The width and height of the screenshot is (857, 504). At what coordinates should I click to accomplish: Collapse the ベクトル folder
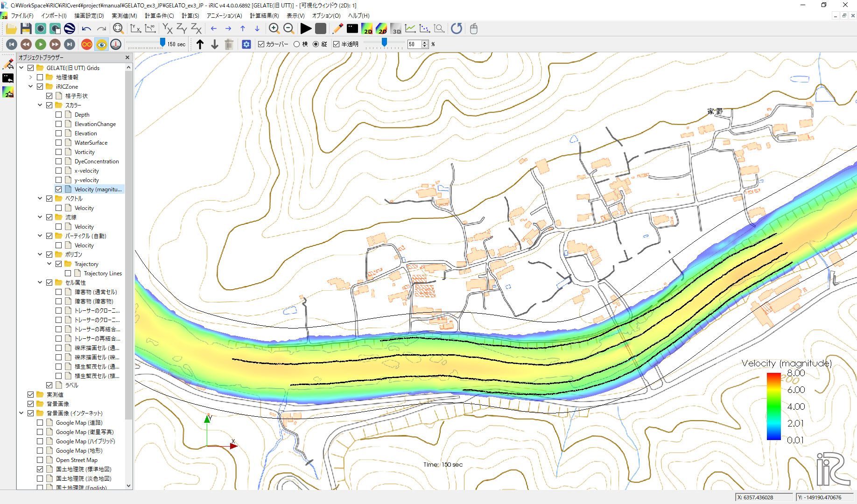(x=40, y=199)
